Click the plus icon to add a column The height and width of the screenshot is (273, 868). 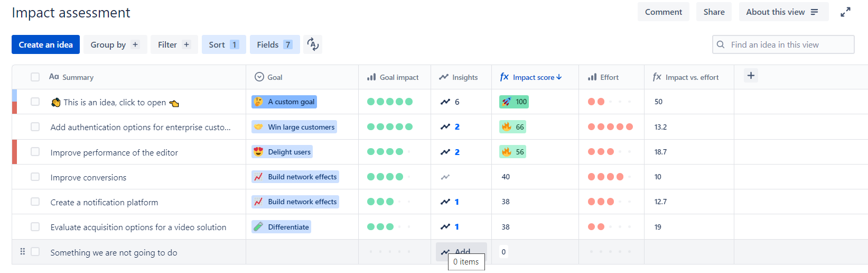[751, 76]
